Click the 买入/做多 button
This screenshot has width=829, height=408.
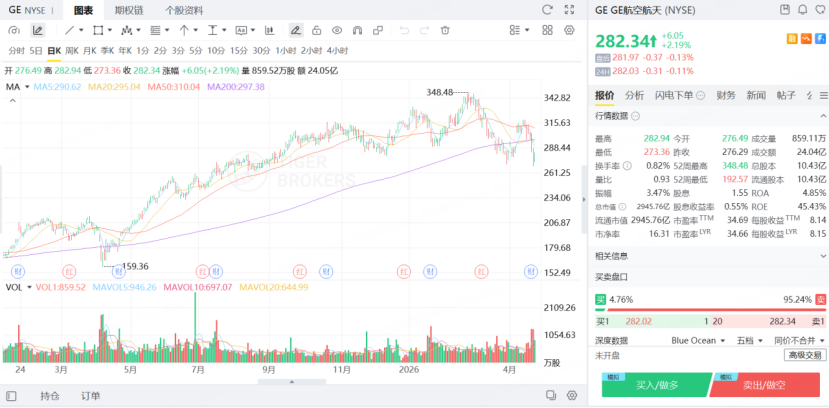tap(657, 385)
